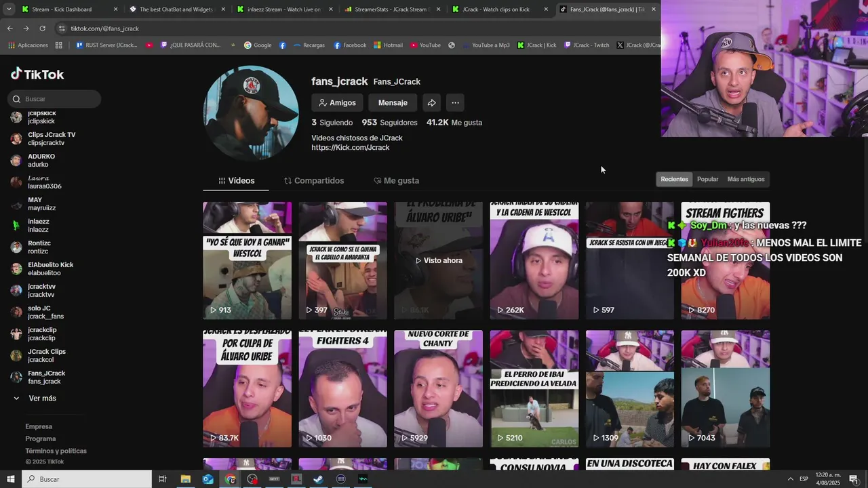This screenshot has height=488, width=868.
Task: Switch to the StreamerStats browser tab
Action: 393,9
